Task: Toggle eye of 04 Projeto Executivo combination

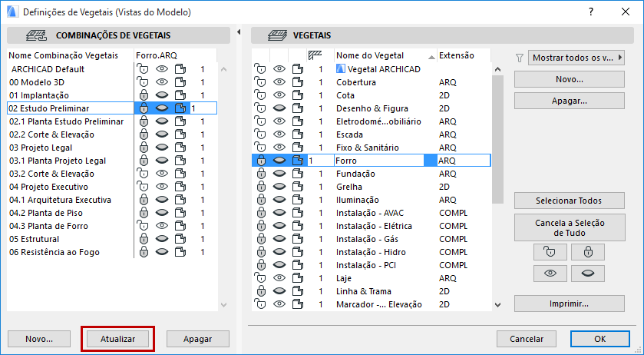Action: (162, 187)
